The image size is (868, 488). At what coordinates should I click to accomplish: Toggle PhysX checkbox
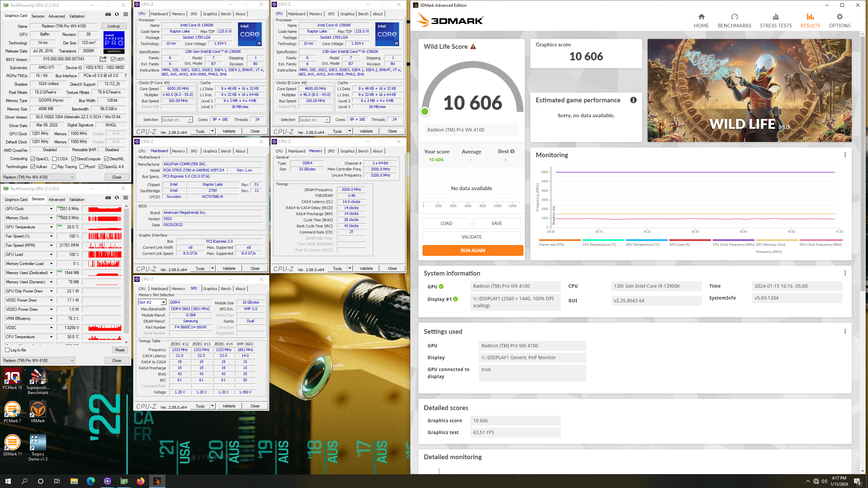coord(82,167)
